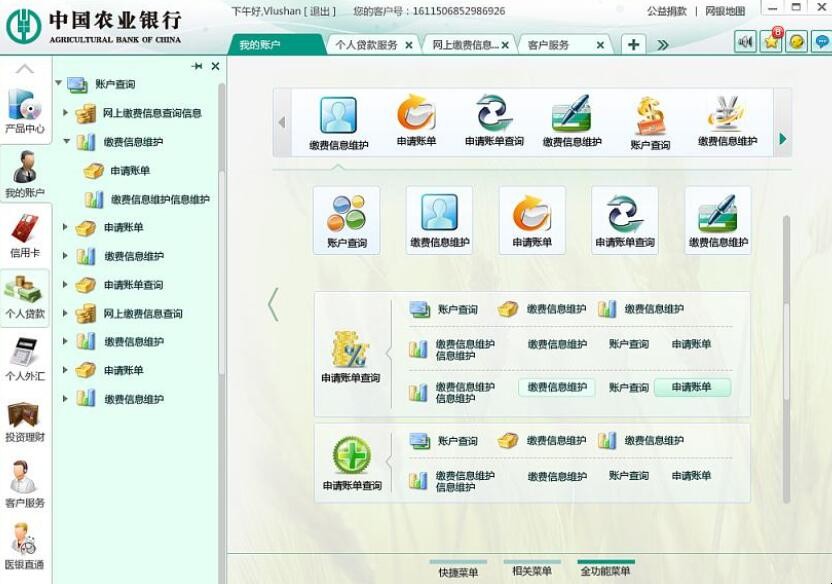The height and width of the screenshot is (584, 832).
Task: Click the plus button to add tab
Action: coord(633,44)
